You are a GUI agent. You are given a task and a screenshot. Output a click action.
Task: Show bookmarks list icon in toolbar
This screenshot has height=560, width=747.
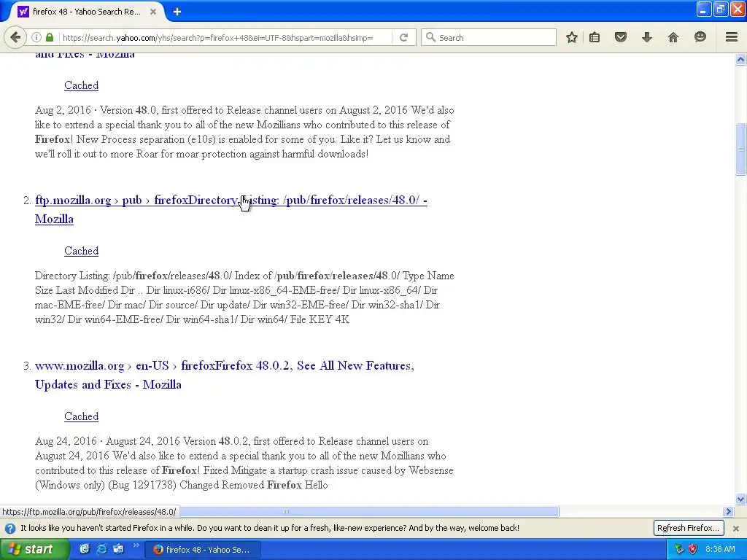pyautogui.click(x=594, y=37)
